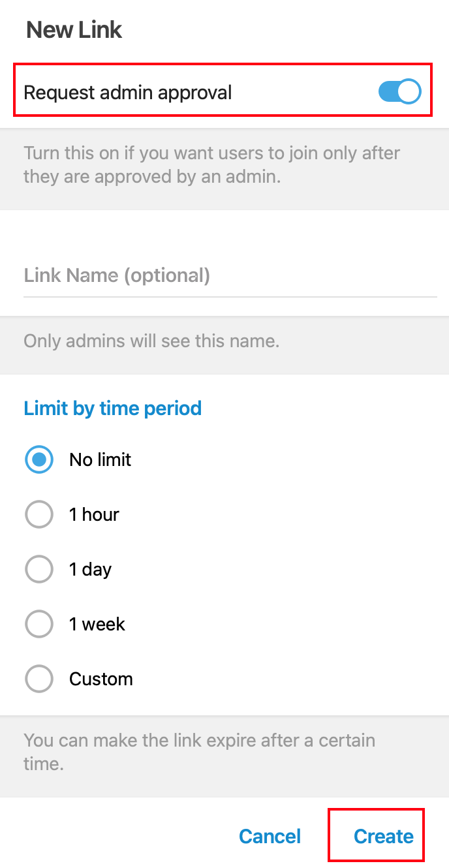Click the New Link dialog title

pos(74,30)
